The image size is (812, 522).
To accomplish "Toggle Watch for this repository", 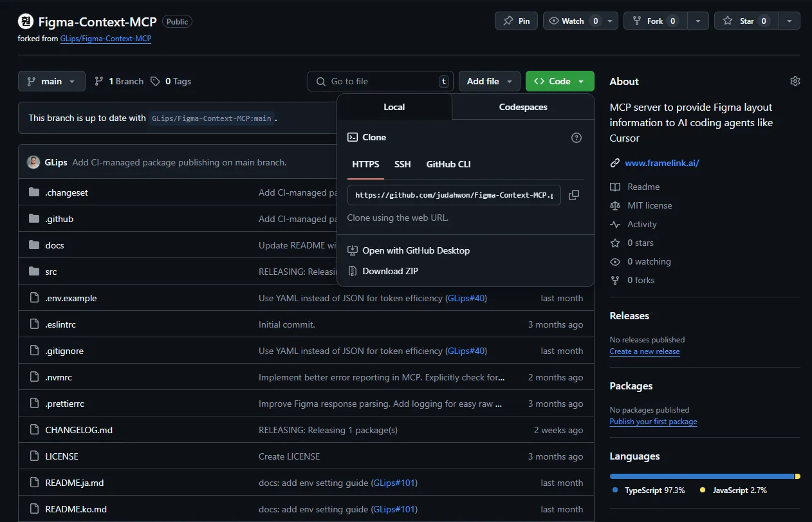I will (x=573, y=21).
